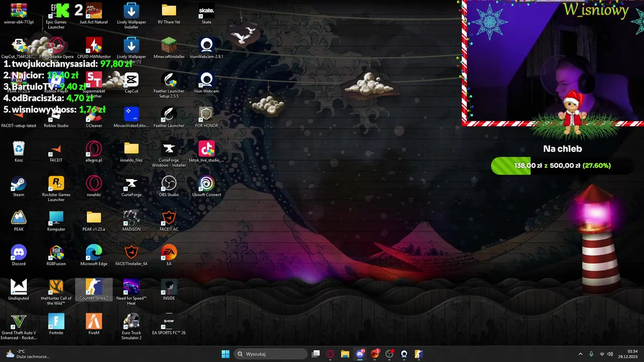Select the FACEIT orange shortcut icon
Viewport: 644px width, 362px height.
[56, 152]
